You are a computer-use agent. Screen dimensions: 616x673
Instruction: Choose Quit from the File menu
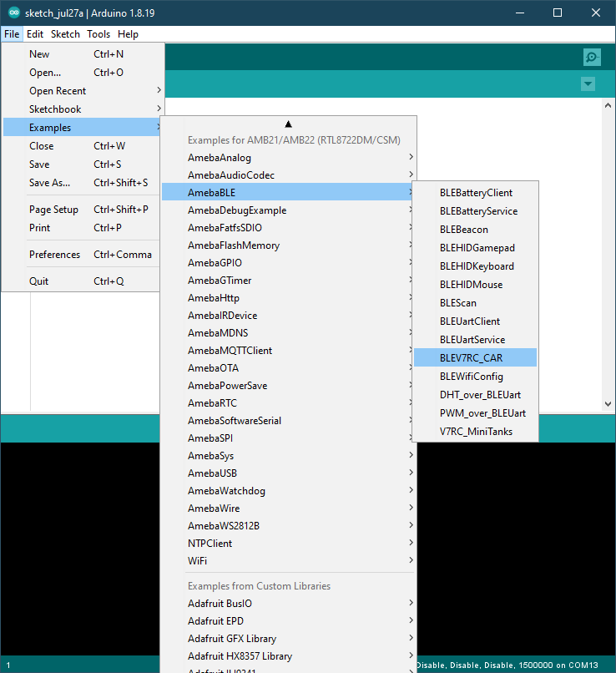click(x=82, y=281)
